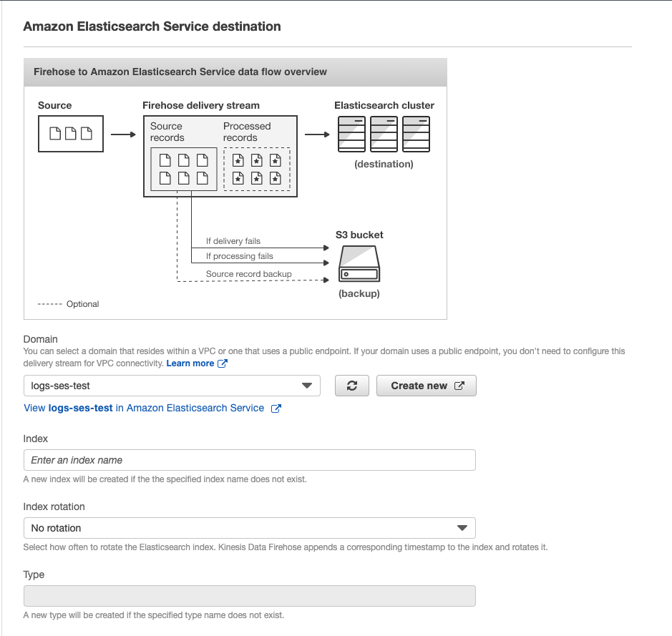Focus the Index name input field
672x636 pixels.
pyautogui.click(x=250, y=460)
